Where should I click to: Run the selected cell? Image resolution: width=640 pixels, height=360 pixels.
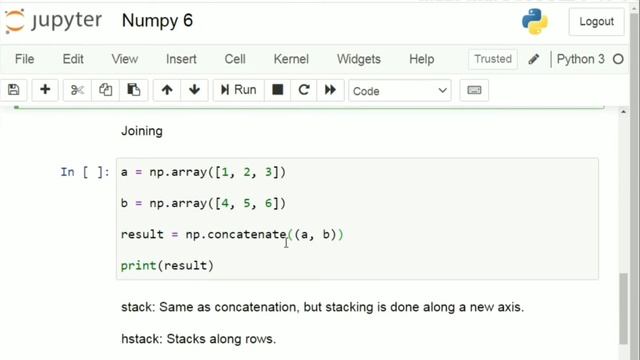point(238,90)
